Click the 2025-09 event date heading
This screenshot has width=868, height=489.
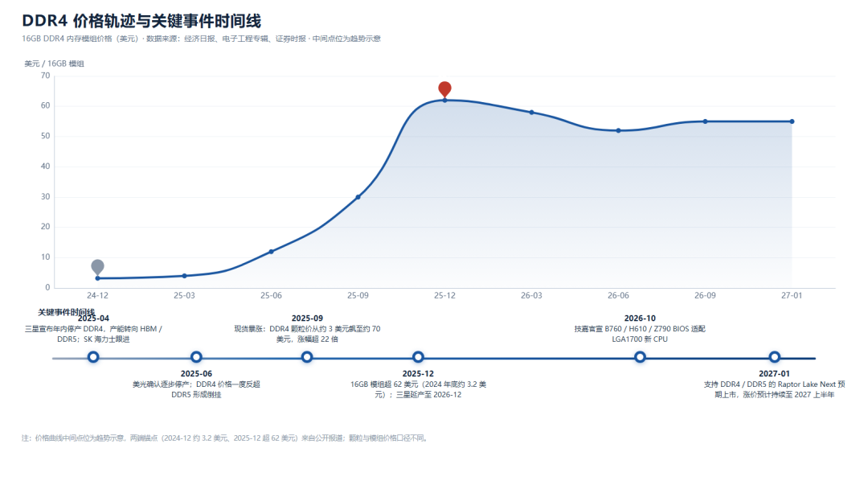[x=307, y=318]
